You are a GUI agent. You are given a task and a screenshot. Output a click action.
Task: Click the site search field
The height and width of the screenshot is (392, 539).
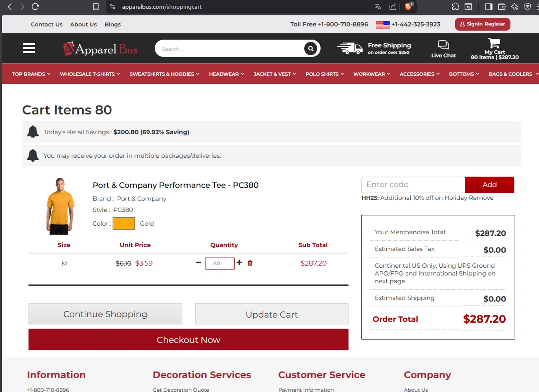[230, 49]
